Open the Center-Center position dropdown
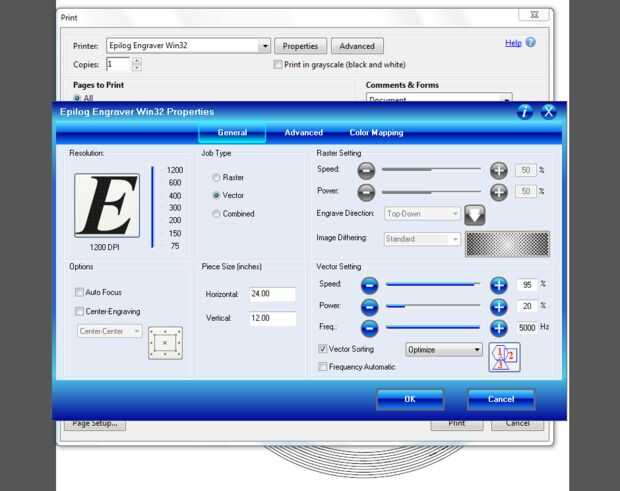 109,331
